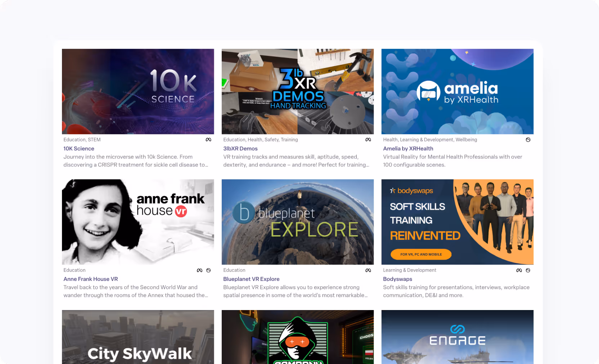This screenshot has width=599, height=364.
Task: Click the 'Education, Health, Safety, Training' category text
Action: 261,140
